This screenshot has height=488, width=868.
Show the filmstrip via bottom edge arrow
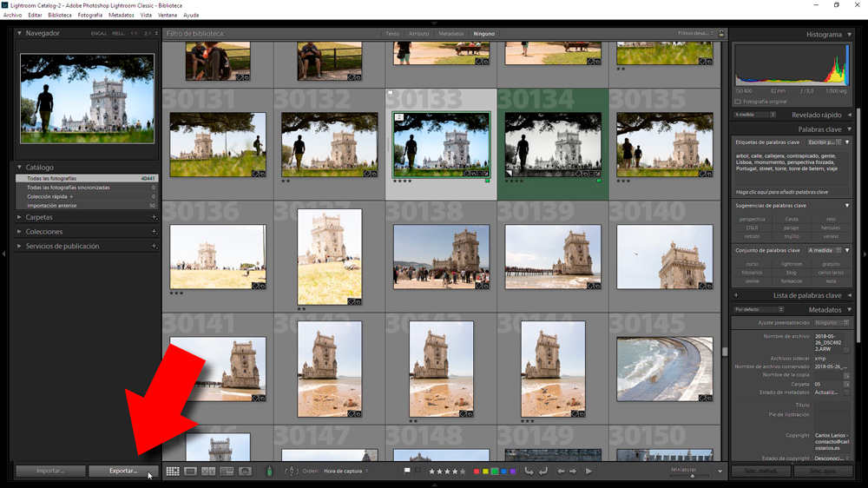tap(434, 485)
